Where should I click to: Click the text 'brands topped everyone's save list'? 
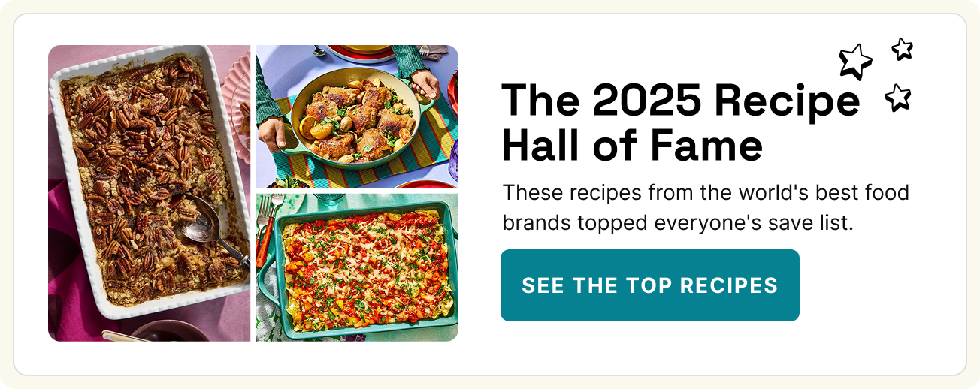pyautogui.click(x=678, y=223)
